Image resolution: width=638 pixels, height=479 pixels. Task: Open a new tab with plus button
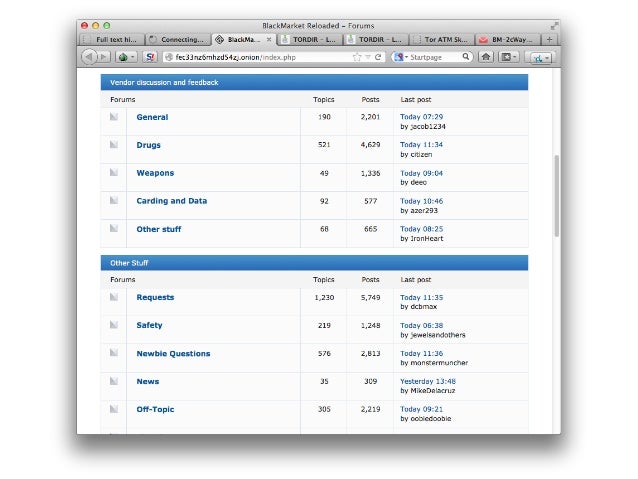(x=549, y=39)
